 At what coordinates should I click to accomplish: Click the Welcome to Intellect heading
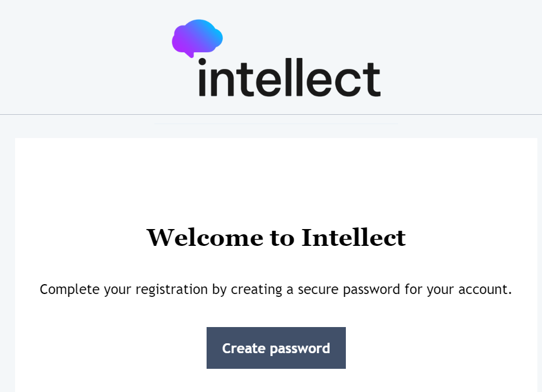click(276, 238)
